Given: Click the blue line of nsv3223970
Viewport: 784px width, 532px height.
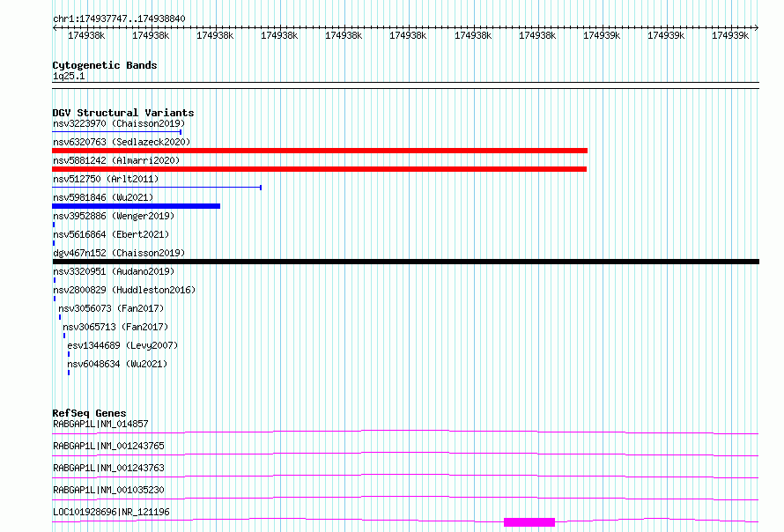Looking at the screenshot, I should (x=117, y=132).
